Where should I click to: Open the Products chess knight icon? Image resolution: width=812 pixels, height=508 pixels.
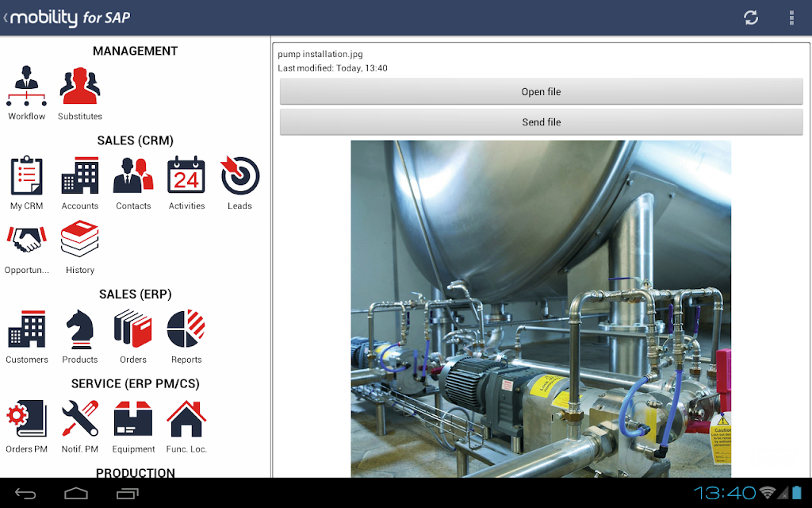click(80, 329)
